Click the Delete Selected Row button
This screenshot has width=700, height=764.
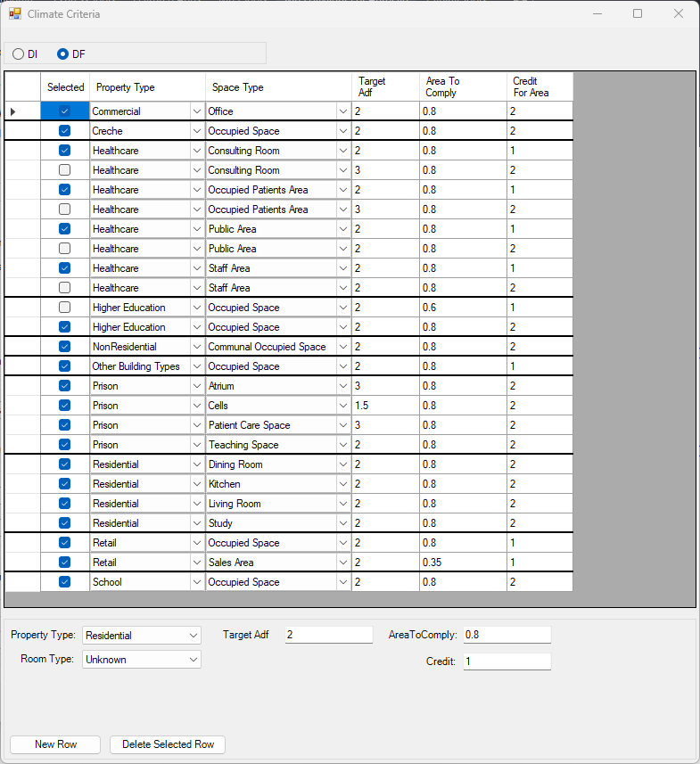pyautogui.click(x=168, y=744)
